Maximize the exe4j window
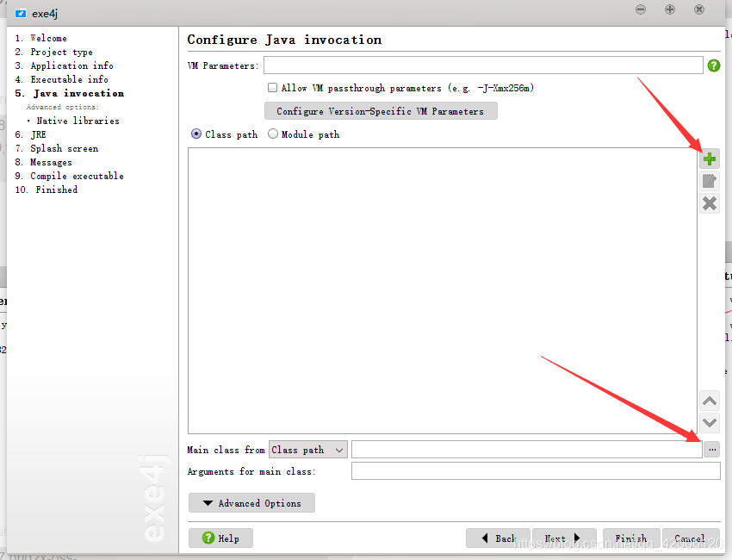Screen dimensions: 732x560 pos(669,9)
